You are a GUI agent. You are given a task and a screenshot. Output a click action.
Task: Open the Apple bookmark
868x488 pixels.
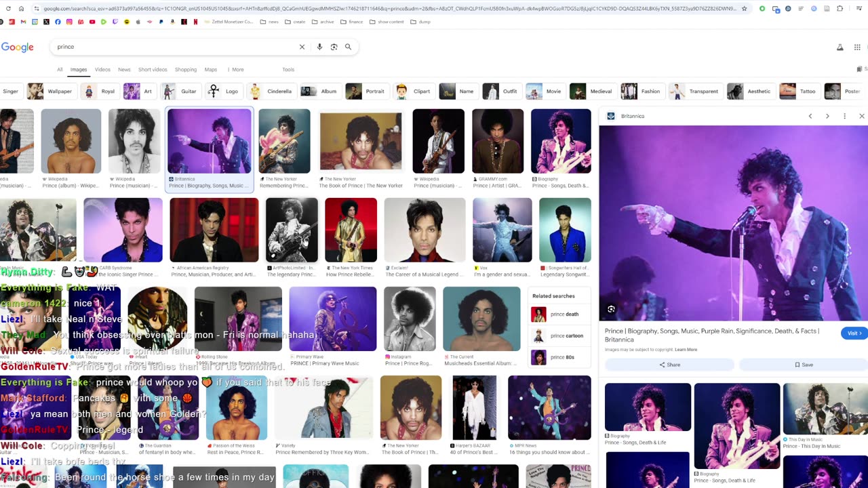[138, 22]
